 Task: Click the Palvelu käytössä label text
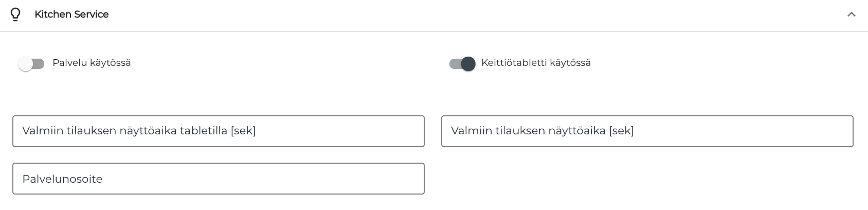pyautogui.click(x=92, y=63)
